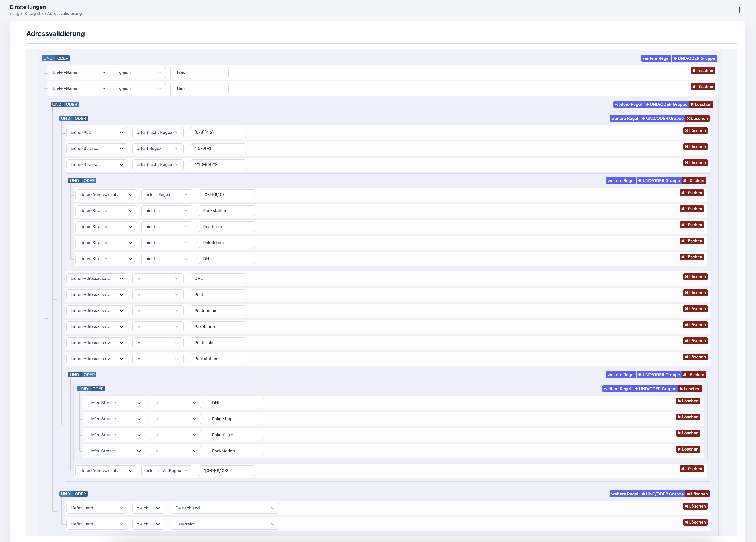Switch top-level group to ODER
Viewport: 756px width, 542px height.
coord(63,58)
